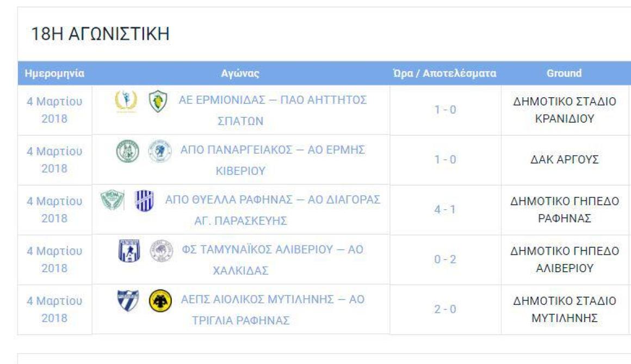The image size is (631, 364).
Task: Open the ΦΣ ΤΑΜΥΝΑΪΚΟΣ ΑΛΙΒΕΡΙΟΥ match link
Action: 273,260
